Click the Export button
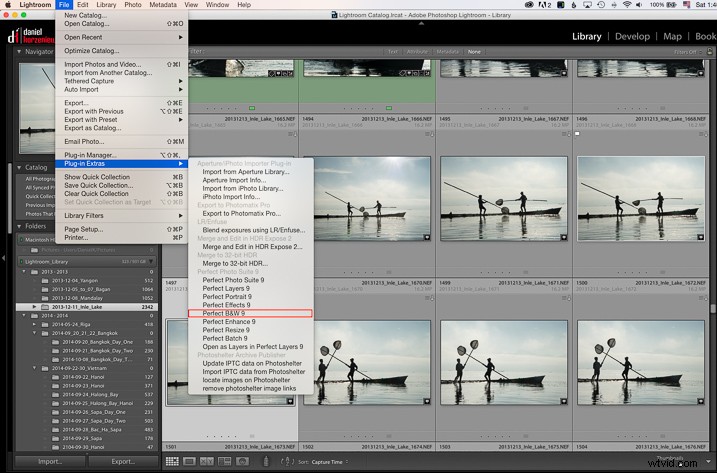The height and width of the screenshot is (473, 717). pos(123,461)
